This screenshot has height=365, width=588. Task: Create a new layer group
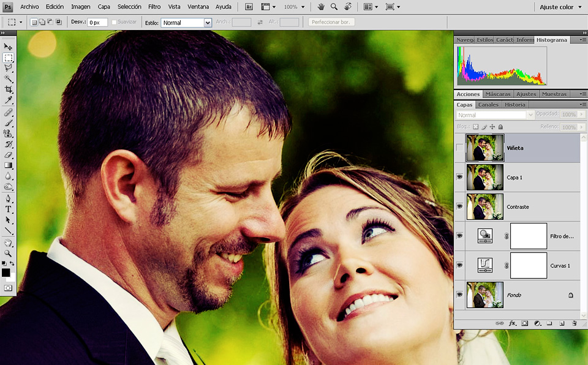click(x=549, y=323)
